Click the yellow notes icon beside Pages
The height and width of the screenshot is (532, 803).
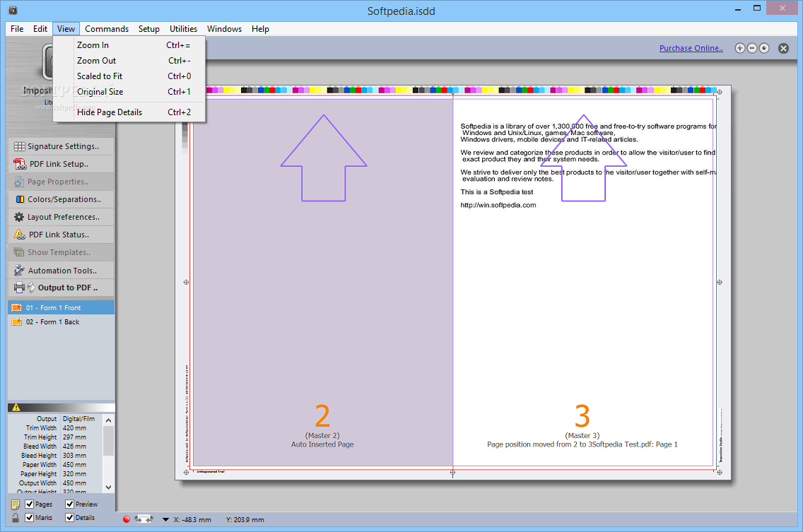pyautogui.click(x=16, y=504)
